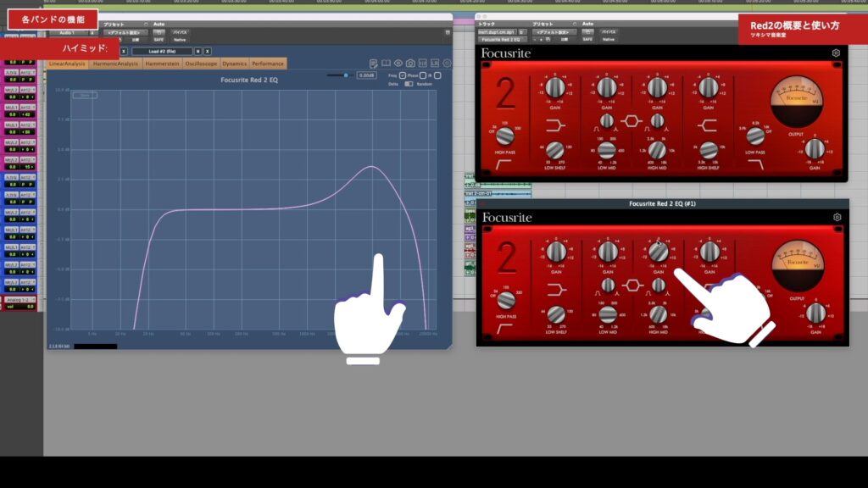Click parametric hexagon symbol in upper Focusrite plugin
Screen dimensions: 868x488
click(632, 121)
